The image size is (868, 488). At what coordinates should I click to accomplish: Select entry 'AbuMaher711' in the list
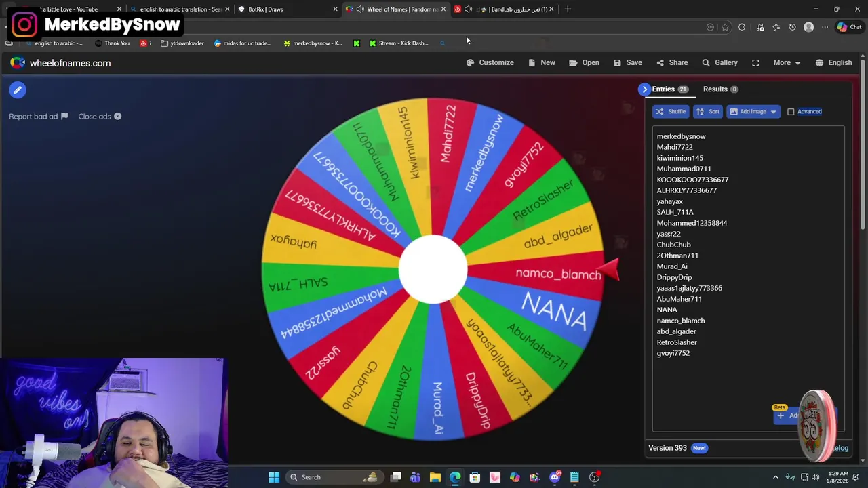[x=679, y=299]
